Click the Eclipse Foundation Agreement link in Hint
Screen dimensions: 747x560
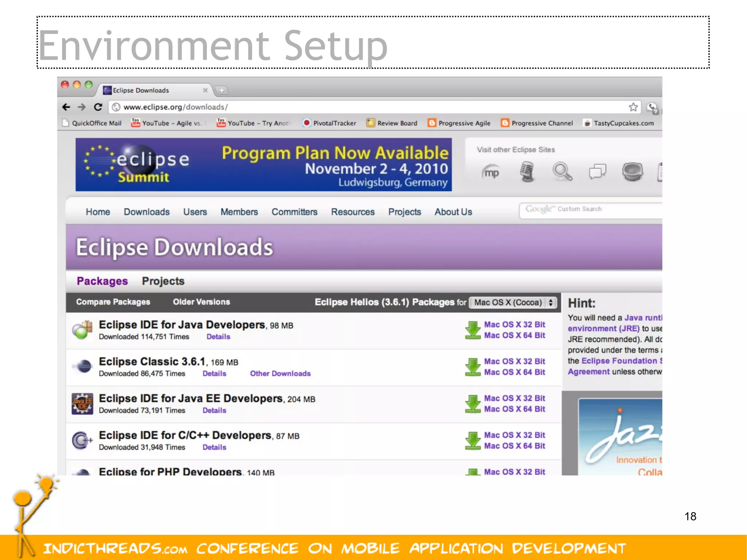pos(615,366)
